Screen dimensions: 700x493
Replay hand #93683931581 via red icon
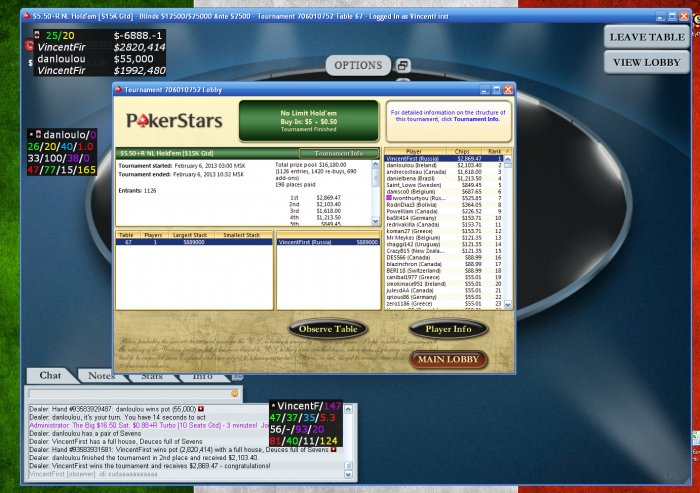333,449
